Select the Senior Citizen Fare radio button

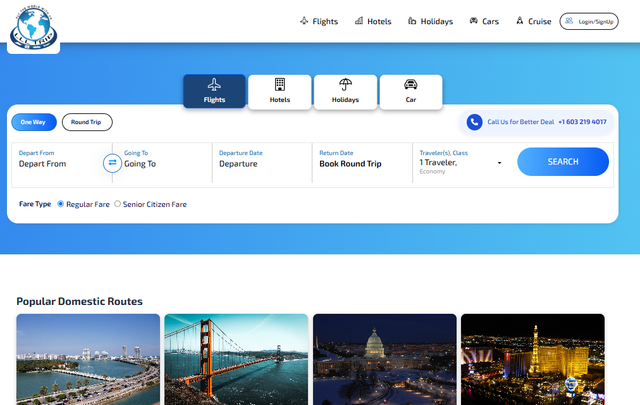(118, 204)
